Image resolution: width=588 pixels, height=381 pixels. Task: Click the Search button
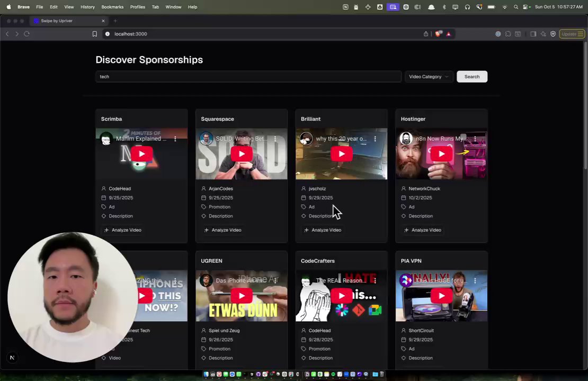click(472, 76)
